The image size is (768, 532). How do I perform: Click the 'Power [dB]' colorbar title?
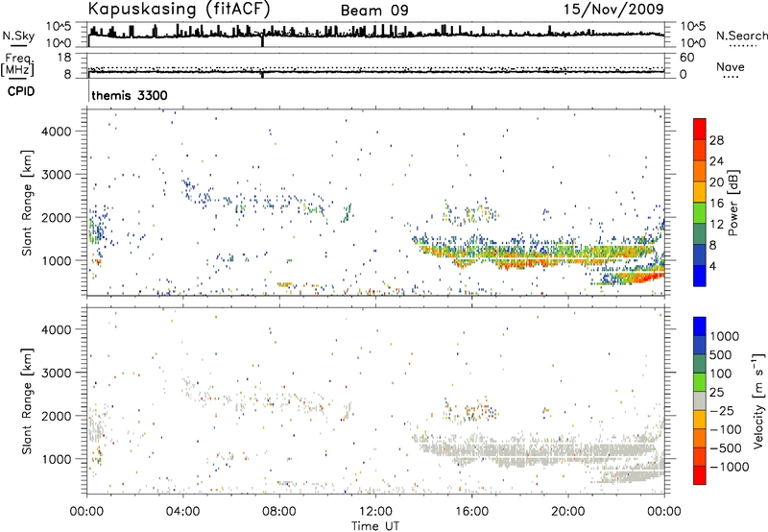[x=733, y=203]
